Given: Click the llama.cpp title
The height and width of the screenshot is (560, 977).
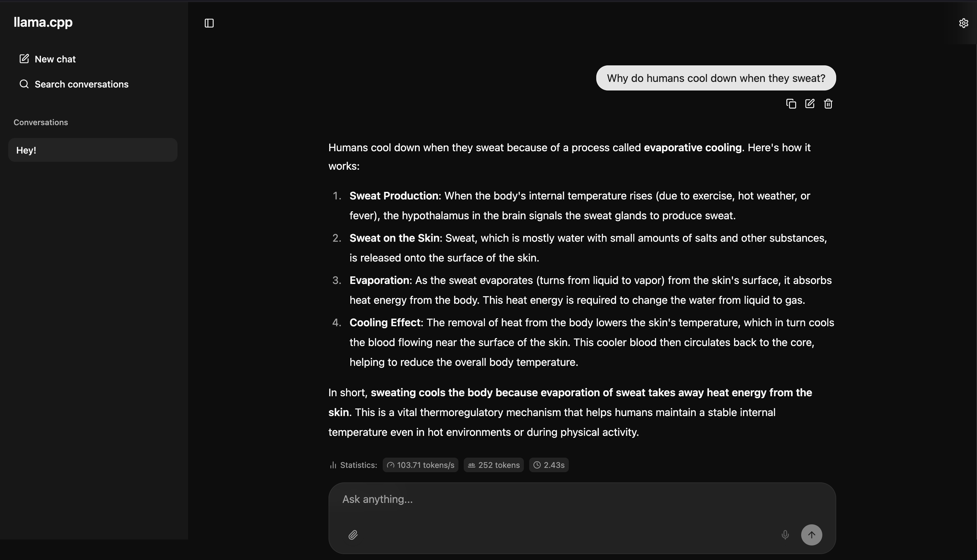Looking at the screenshot, I should coord(43,22).
